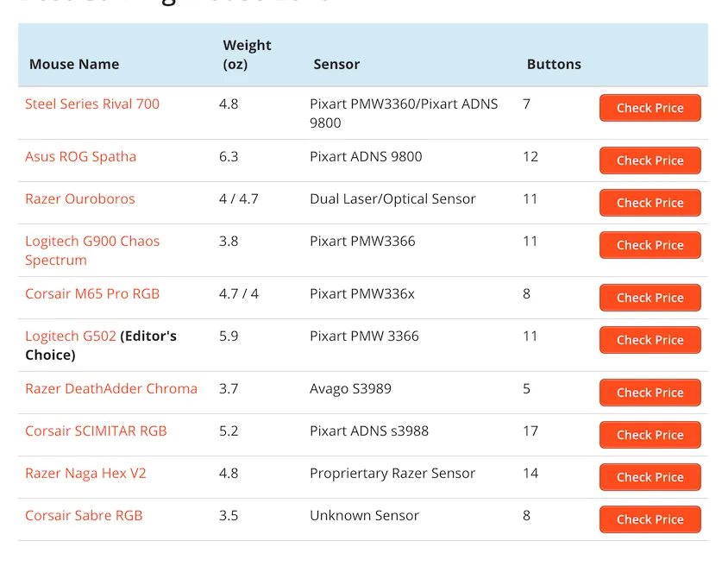
Task: Open the Razer Naga Hex V2 link
Action: click(x=85, y=473)
